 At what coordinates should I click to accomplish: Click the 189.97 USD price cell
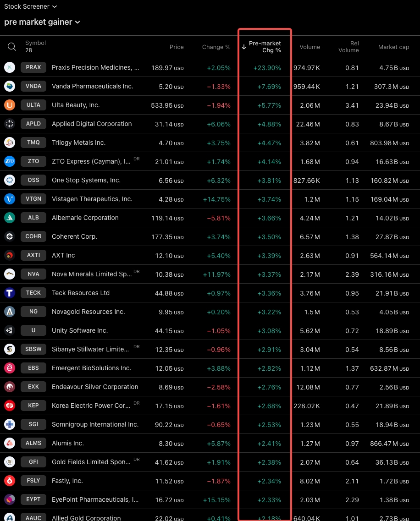point(167,68)
